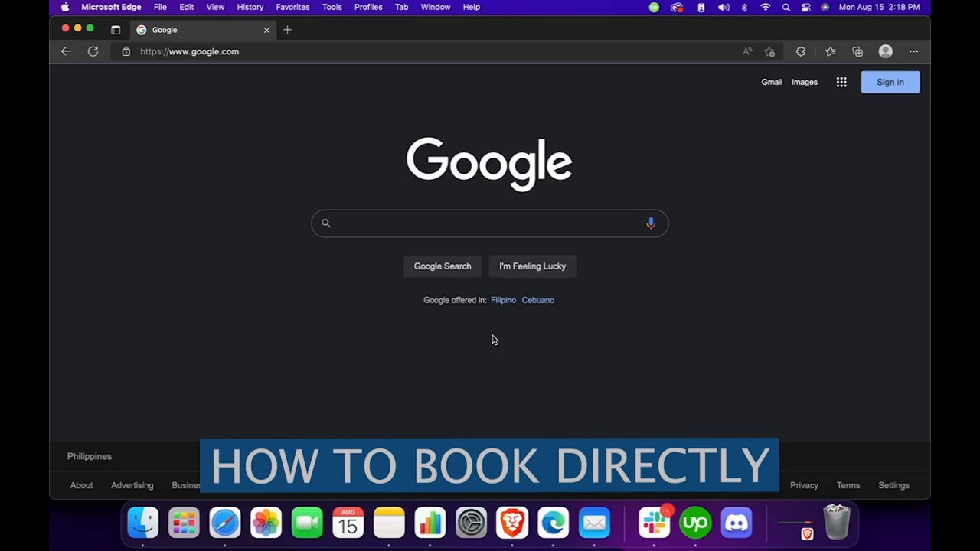This screenshot has width=980, height=551.
Task: Open Safari from the Dock
Action: click(225, 523)
